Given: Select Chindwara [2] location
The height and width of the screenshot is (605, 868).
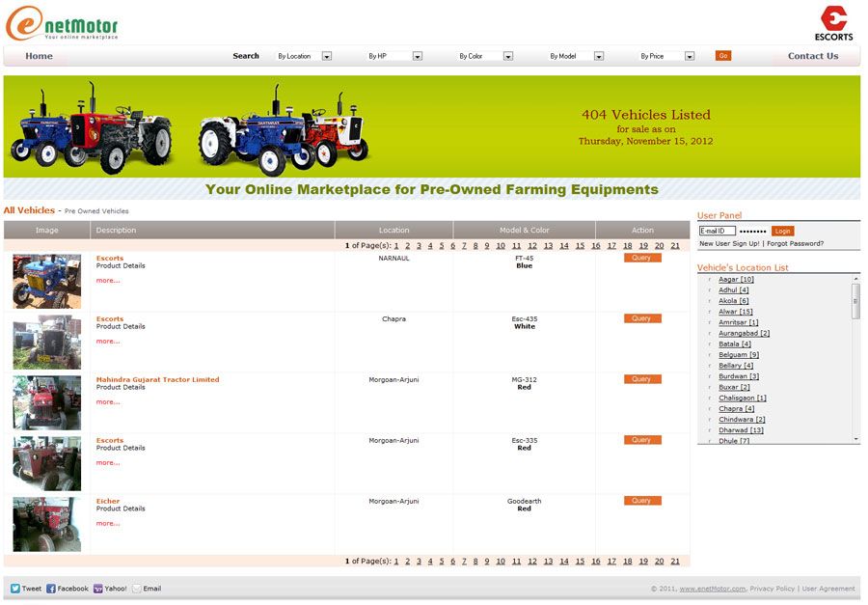Looking at the screenshot, I should pos(742,420).
